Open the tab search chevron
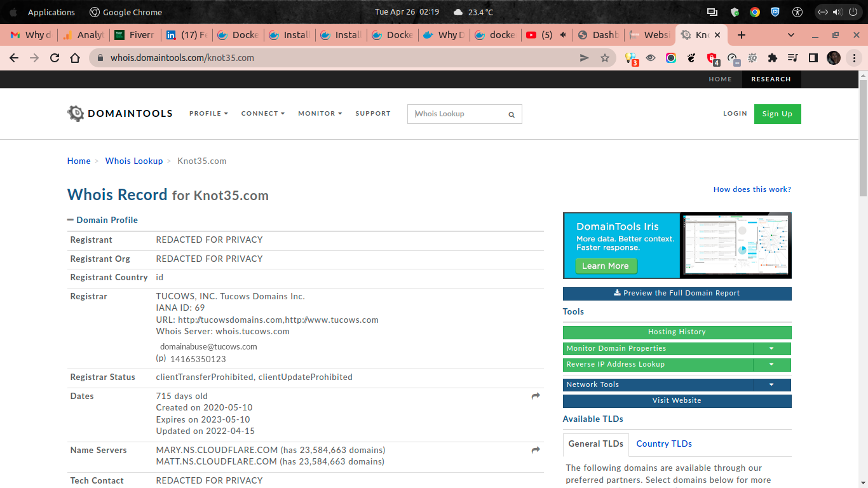This screenshot has height=488, width=868. (791, 35)
